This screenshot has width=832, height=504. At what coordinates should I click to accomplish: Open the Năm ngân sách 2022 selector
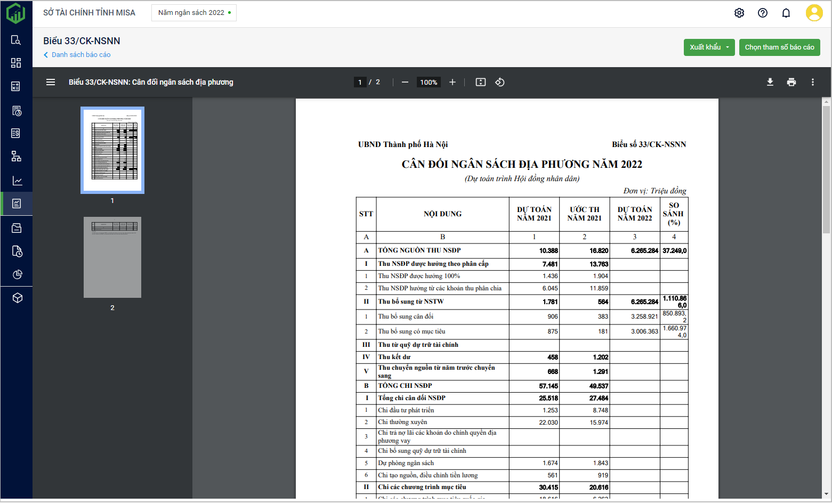[x=194, y=13]
